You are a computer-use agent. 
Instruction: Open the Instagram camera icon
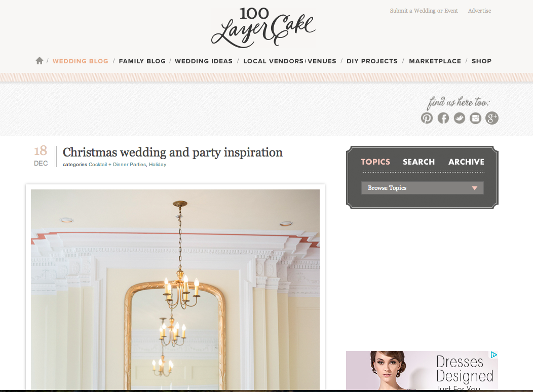tap(476, 118)
